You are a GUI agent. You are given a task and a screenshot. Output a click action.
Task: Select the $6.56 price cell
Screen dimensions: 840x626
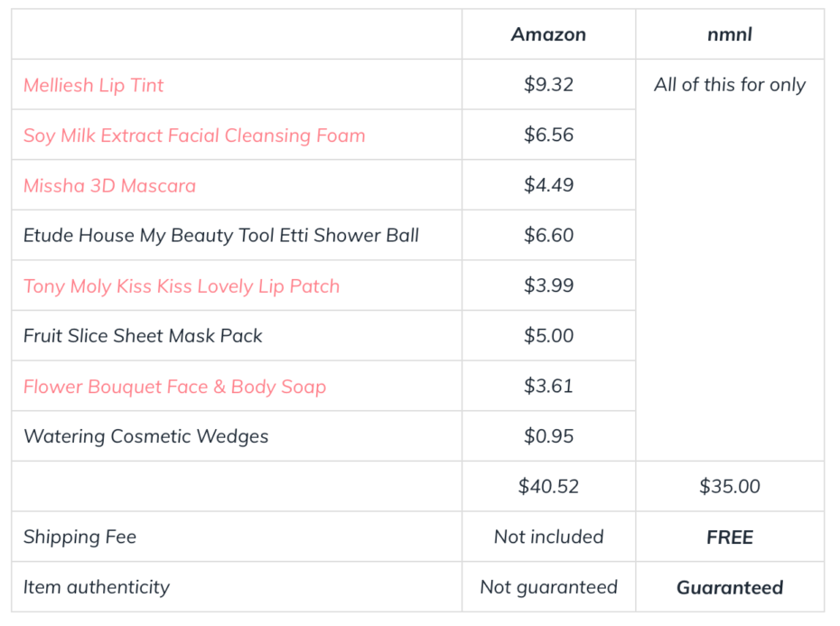548,135
